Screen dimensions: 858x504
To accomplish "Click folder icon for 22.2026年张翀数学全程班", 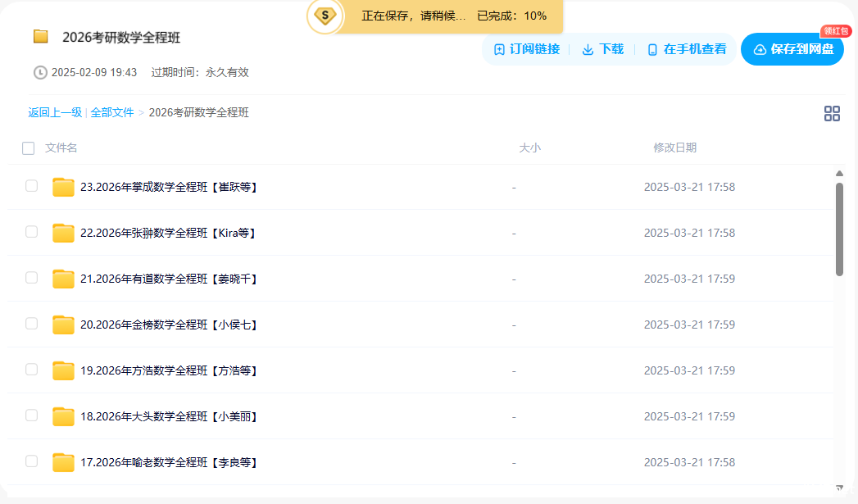I will pyautogui.click(x=63, y=233).
